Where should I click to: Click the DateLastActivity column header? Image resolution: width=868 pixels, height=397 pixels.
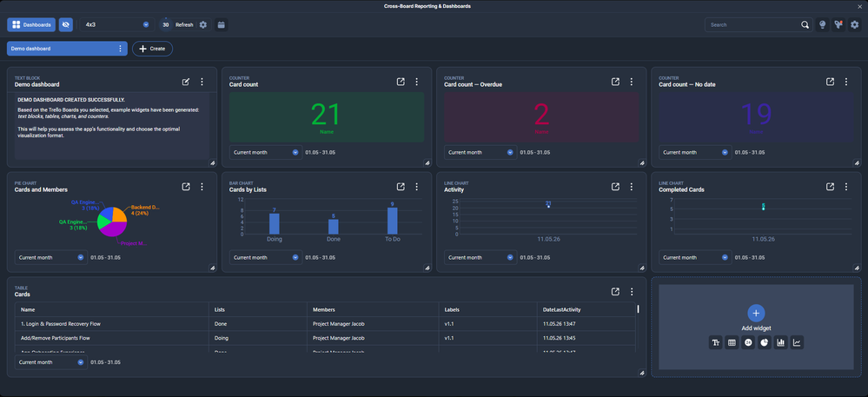tap(586, 309)
